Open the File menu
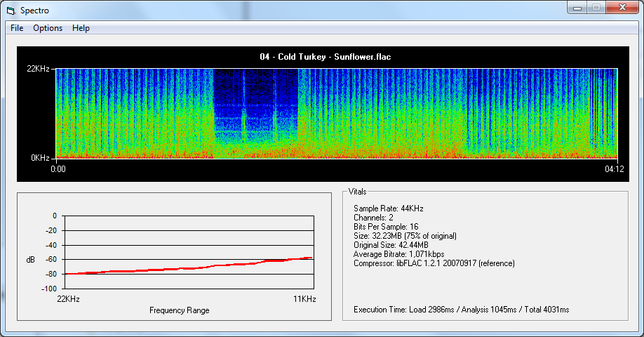This screenshot has width=644, height=337. [x=17, y=28]
